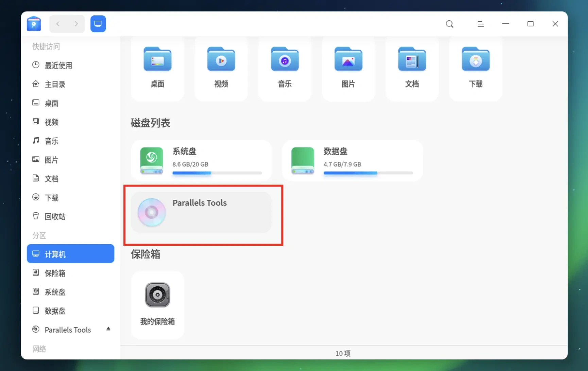Click the 保险箱 section heading in main pane
The width and height of the screenshot is (588, 371).
coord(145,254)
